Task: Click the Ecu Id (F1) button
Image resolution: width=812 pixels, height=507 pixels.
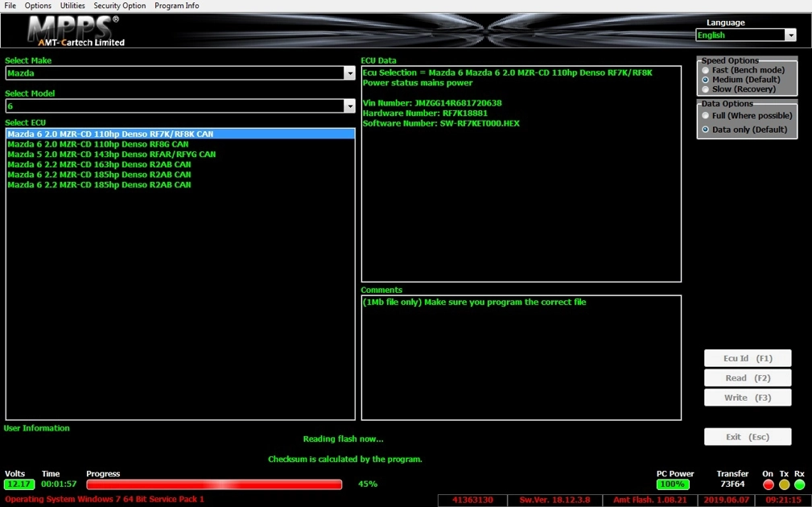Action: [748, 358]
